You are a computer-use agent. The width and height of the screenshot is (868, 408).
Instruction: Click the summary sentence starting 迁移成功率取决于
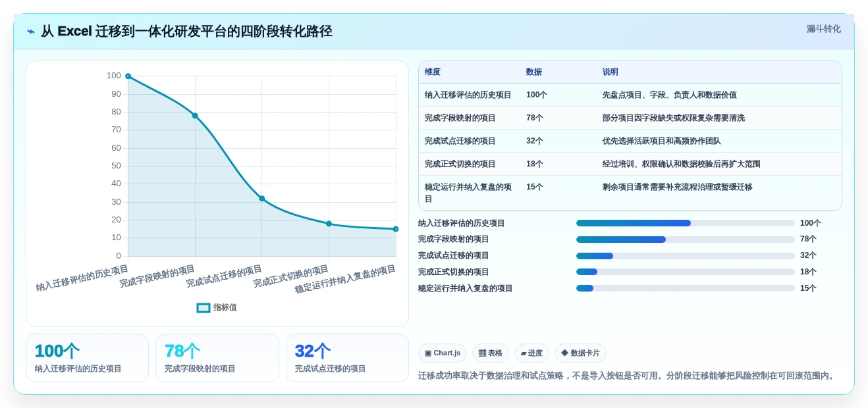tap(626, 376)
